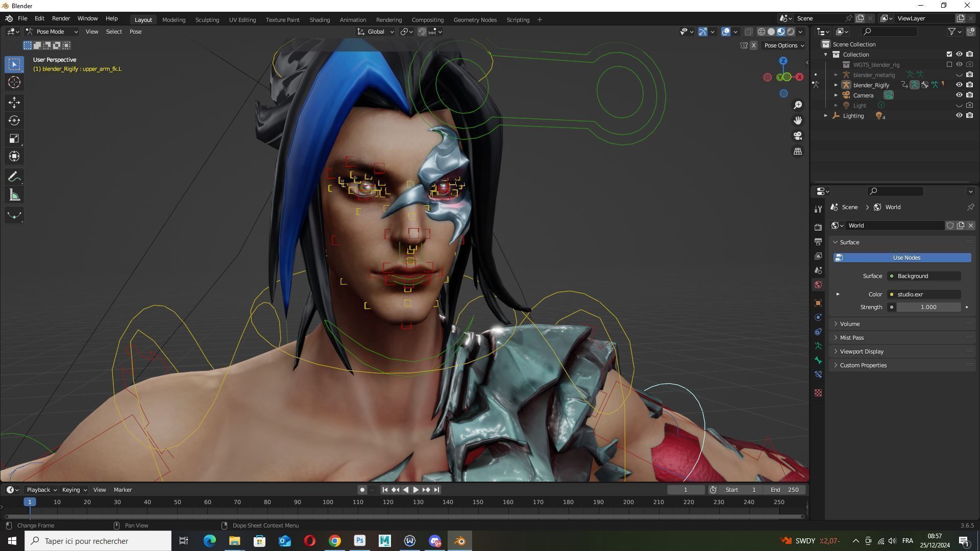Adjust the Strength value slider
980x551 pixels.
(x=928, y=307)
